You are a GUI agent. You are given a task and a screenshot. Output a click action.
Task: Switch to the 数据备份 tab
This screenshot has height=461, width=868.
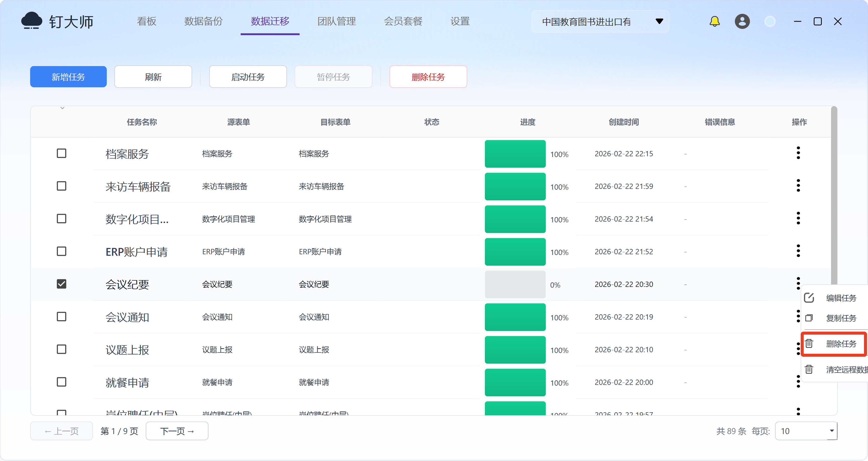click(x=203, y=22)
